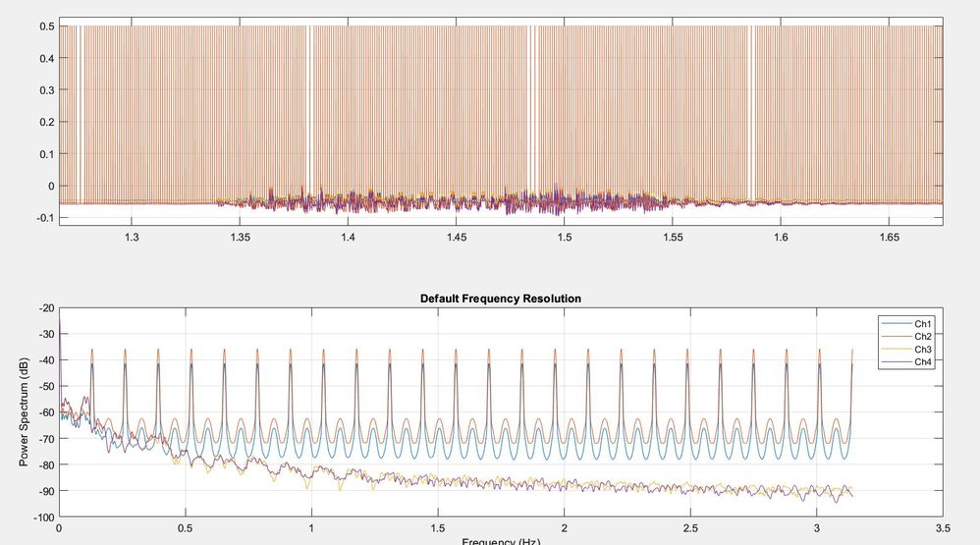This screenshot has width=980, height=545.
Task: Click the -30 tick on power spectrum y-axis
Action: tap(47, 335)
